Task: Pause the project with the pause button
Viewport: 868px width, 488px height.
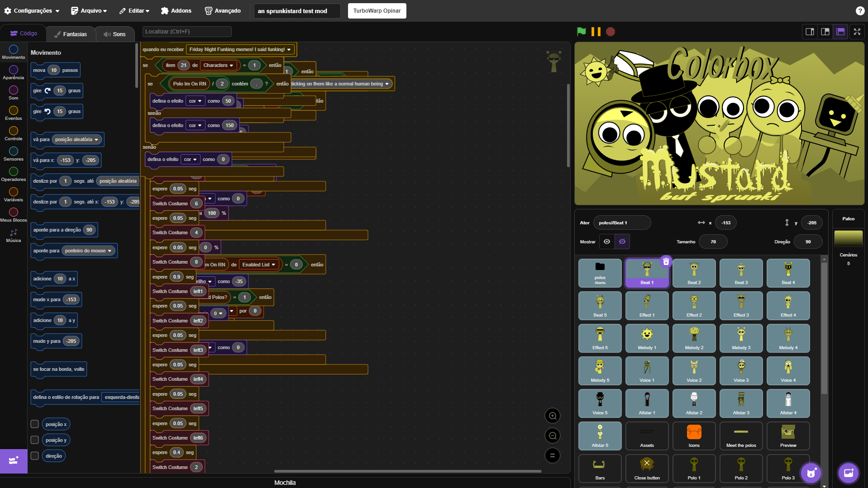Action: [596, 32]
